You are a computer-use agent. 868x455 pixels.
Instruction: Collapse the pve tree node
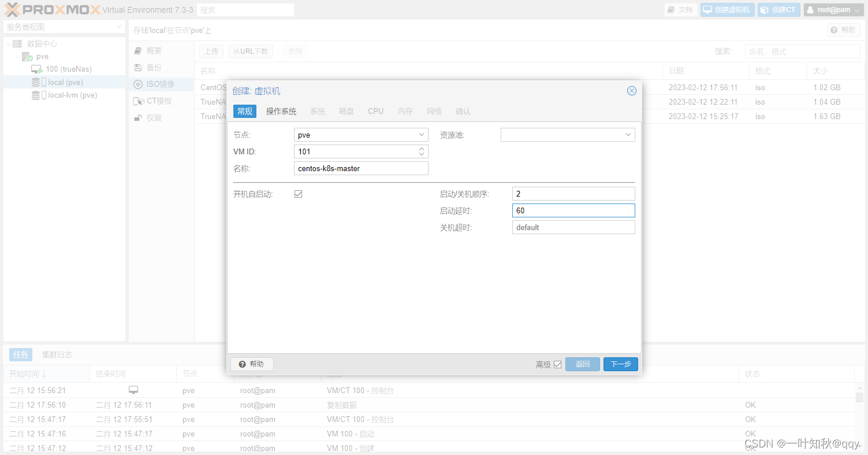18,57
